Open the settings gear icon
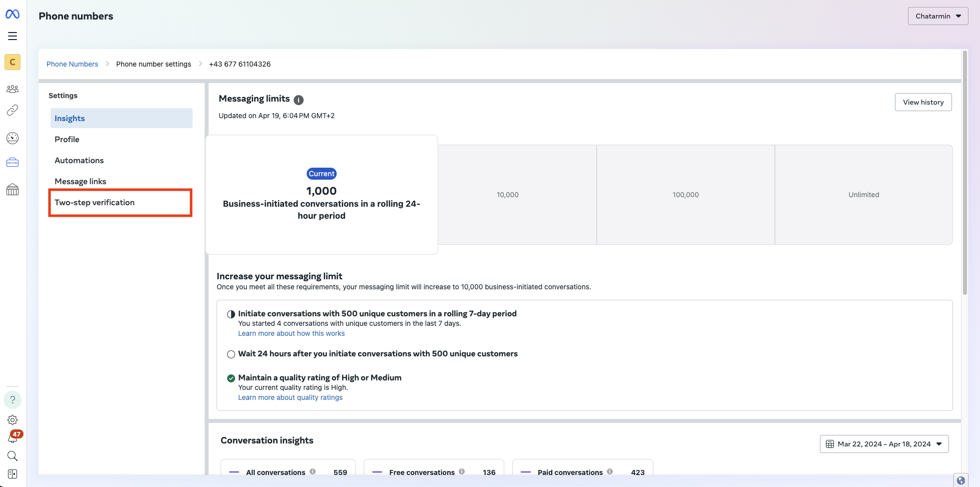The height and width of the screenshot is (487, 980). (13, 420)
